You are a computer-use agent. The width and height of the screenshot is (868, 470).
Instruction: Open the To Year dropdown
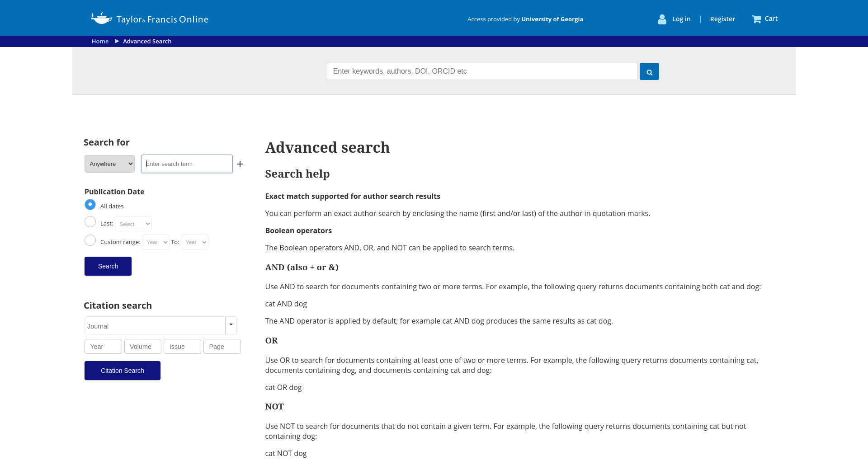click(194, 242)
